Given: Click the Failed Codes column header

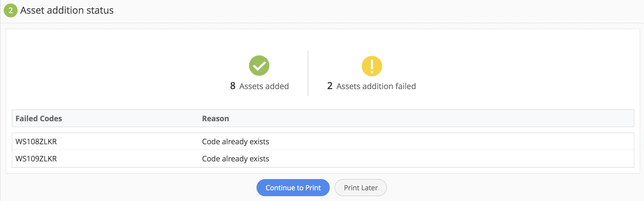Looking at the screenshot, I should pos(39,119).
